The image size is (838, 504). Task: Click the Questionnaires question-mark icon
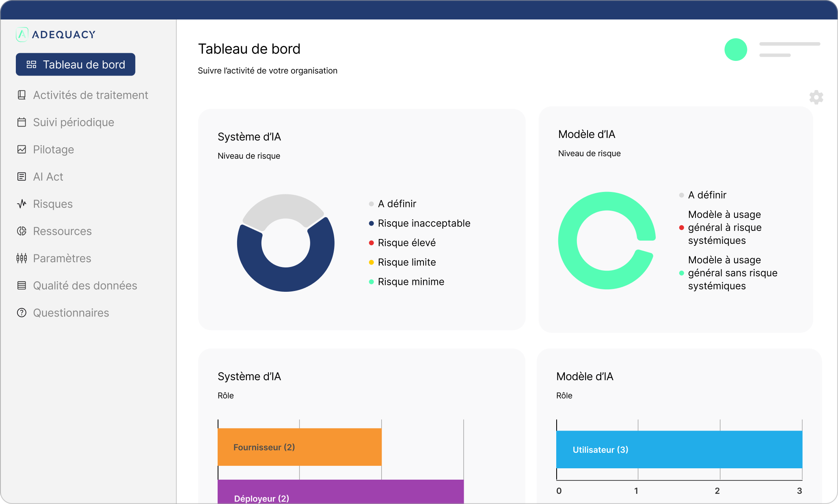tap(22, 313)
